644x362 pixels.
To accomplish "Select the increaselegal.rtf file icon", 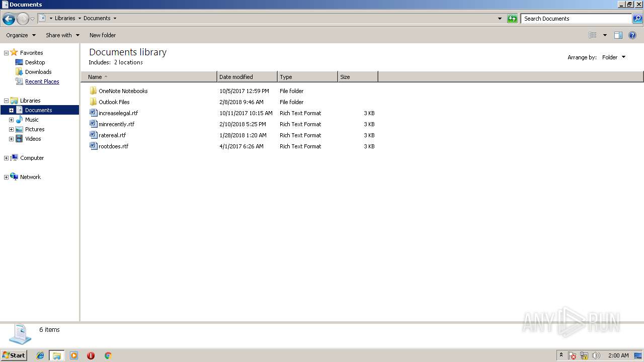I will (93, 113).
